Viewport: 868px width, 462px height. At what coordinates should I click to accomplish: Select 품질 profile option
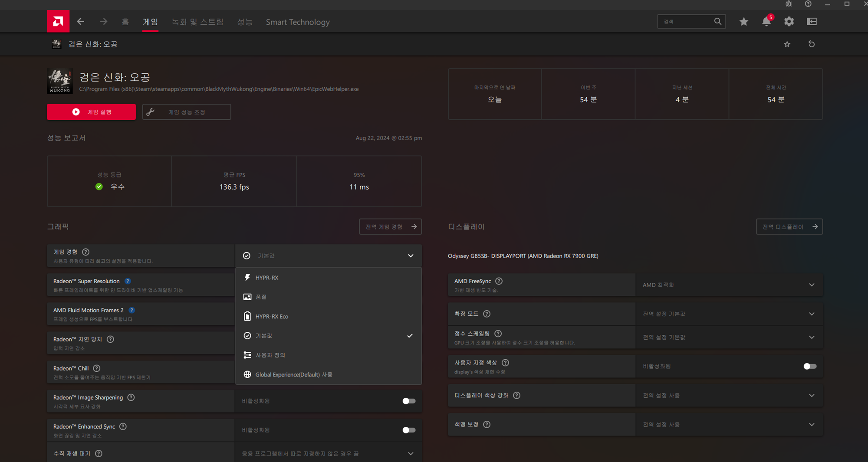pos(329,297)
